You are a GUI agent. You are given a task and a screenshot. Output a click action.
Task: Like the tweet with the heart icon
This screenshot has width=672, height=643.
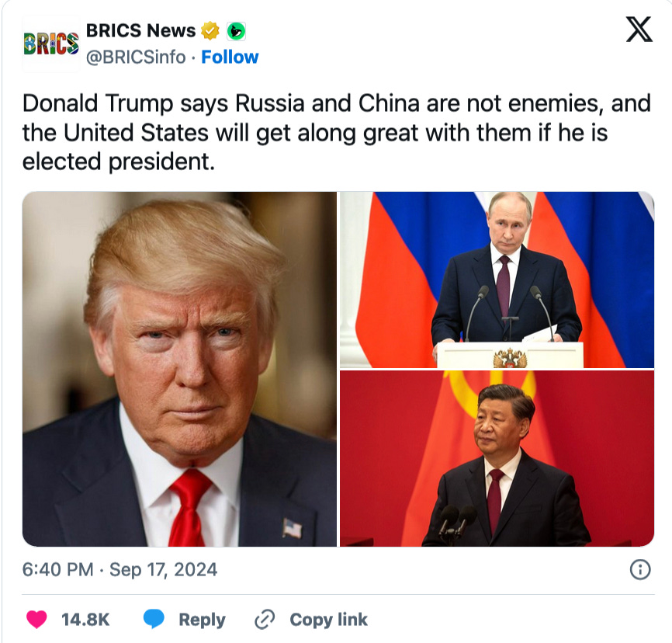pos(36,619)
